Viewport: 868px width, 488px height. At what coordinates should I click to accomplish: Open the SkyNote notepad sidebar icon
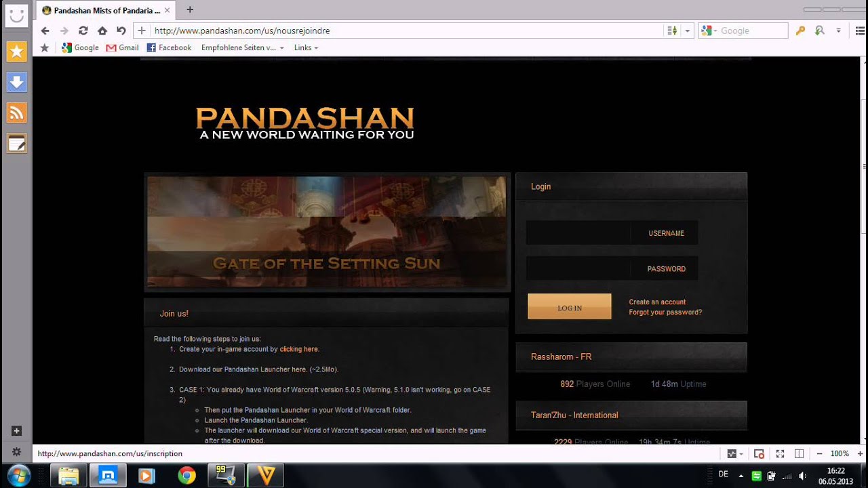click(16, 143)
